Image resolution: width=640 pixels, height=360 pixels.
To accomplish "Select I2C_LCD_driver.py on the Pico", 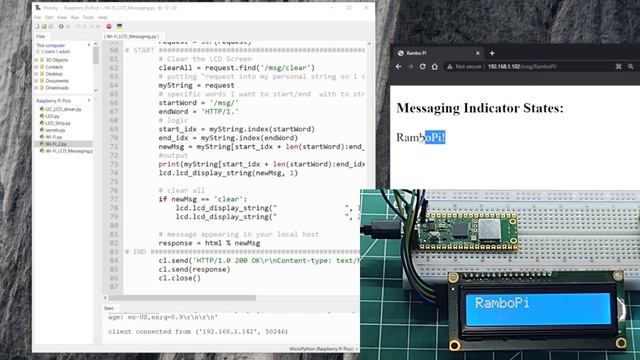I will point(63,109).
